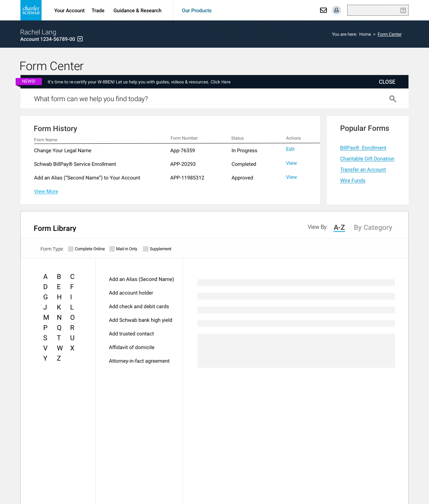Go to Home in breadcrumb
This screenshot has width=429, height=504.
[365, 34]
